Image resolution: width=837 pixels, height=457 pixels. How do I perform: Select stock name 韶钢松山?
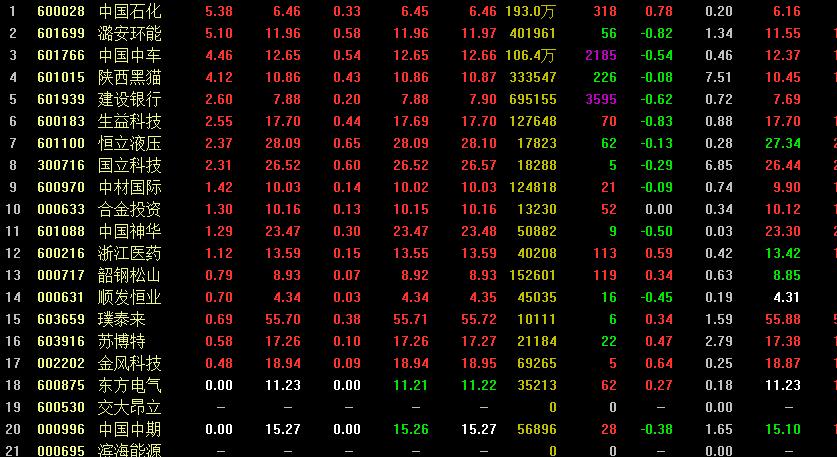pyautogui.click(x=129, y=275)
